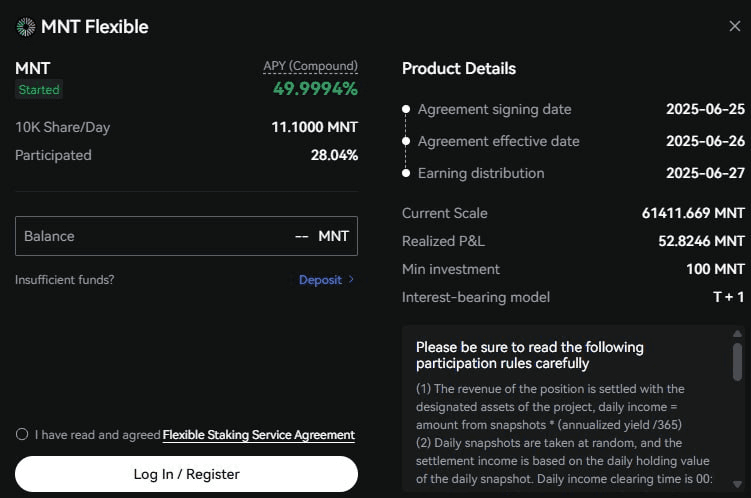The image size is (751, 498).
Task: Focus the Balance amount input field
Action: (x=186, y=236)
